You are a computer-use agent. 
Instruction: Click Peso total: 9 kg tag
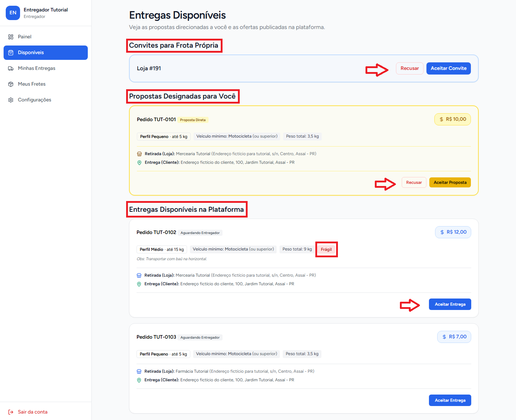(297, 249)
